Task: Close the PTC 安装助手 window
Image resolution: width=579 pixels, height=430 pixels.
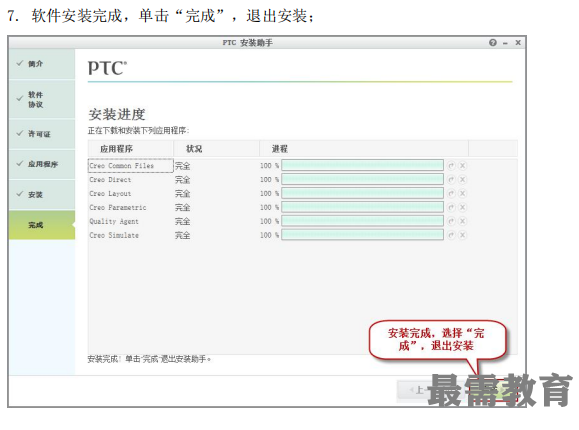Action: [518, 42]
